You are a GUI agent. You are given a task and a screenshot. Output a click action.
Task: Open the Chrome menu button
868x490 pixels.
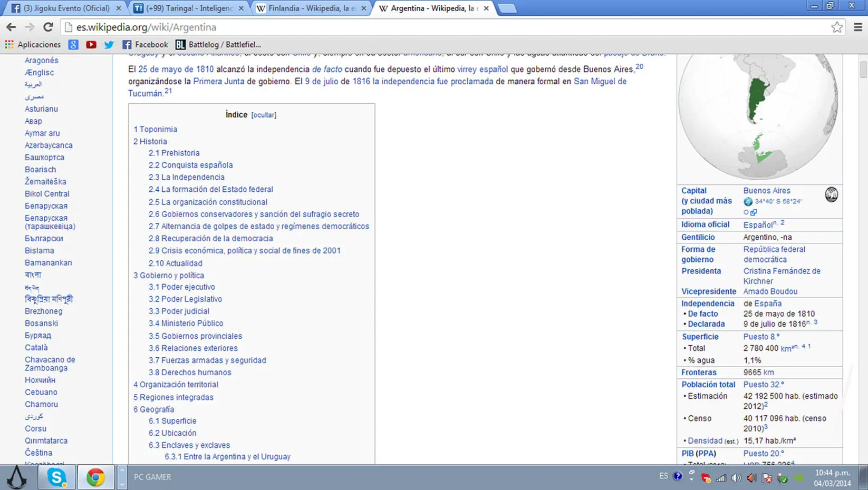(858, 27)
